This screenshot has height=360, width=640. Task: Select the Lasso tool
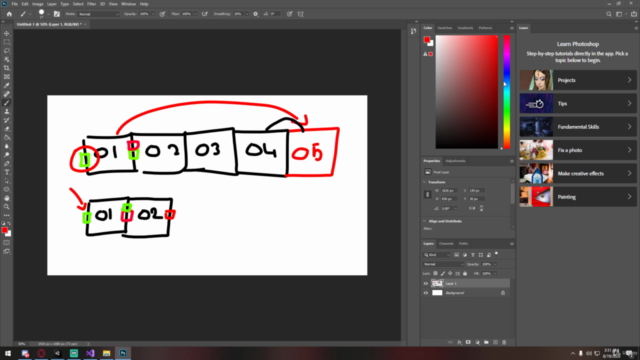7,51
